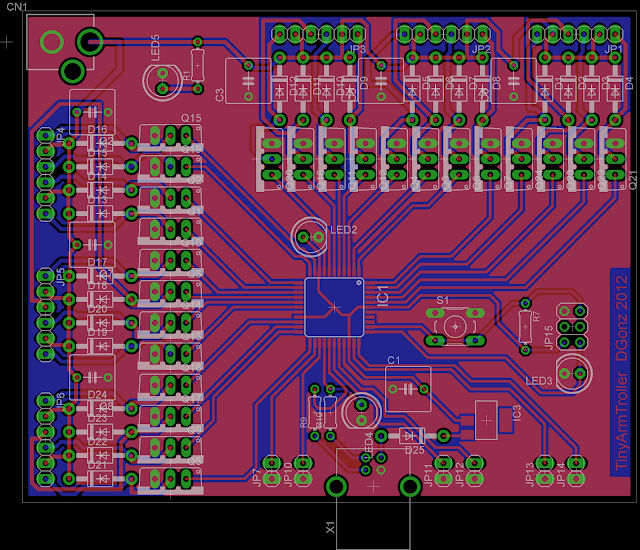Select the 'JP6' label text
640x550 pixels.
tap(60, 400)
